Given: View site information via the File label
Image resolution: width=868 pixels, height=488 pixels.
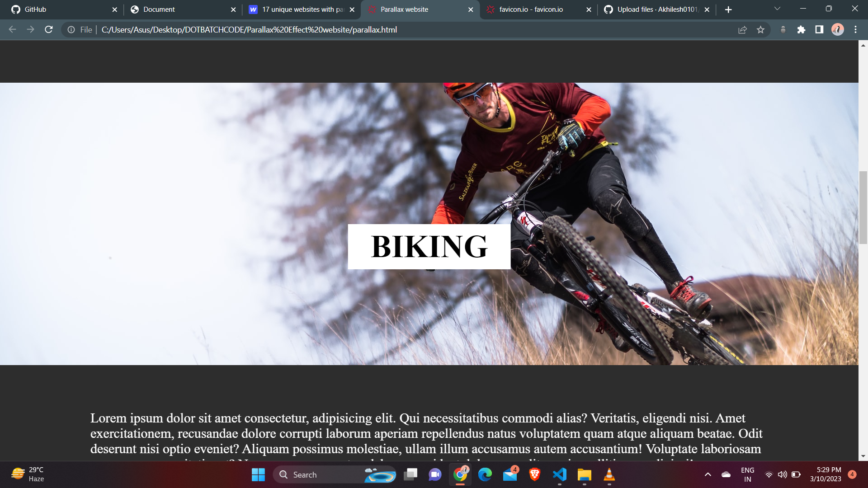Looking at the screenshot, I should [86, 30].
